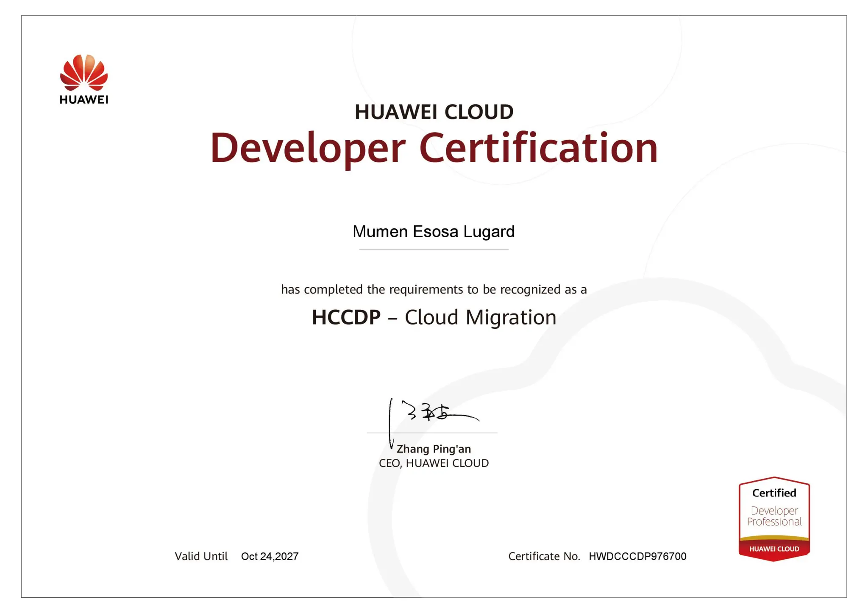The width and height of the screenshot is (868, 613).
Task: Click the expiry date Oct 24,2027
Action: click(270, 556)
